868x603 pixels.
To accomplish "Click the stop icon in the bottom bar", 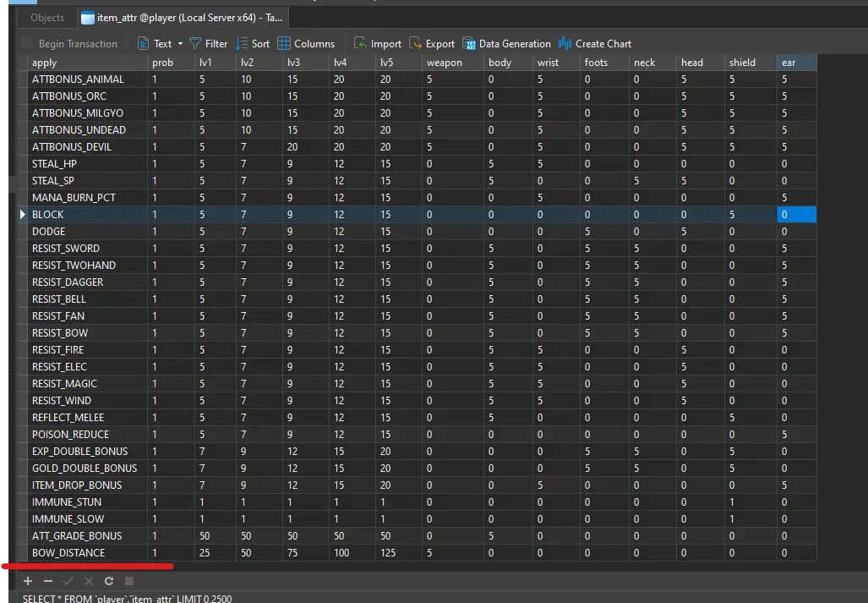I will click(x=129, y=581).
